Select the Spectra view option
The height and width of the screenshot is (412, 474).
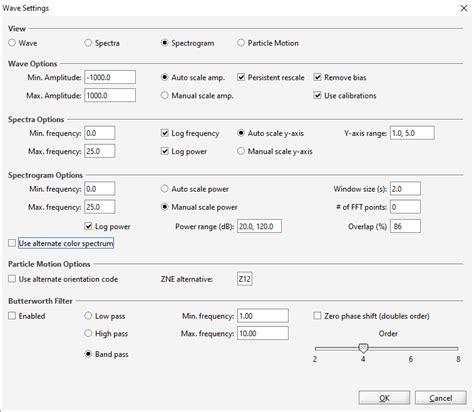pyautogui.click(x=88, y=43)
